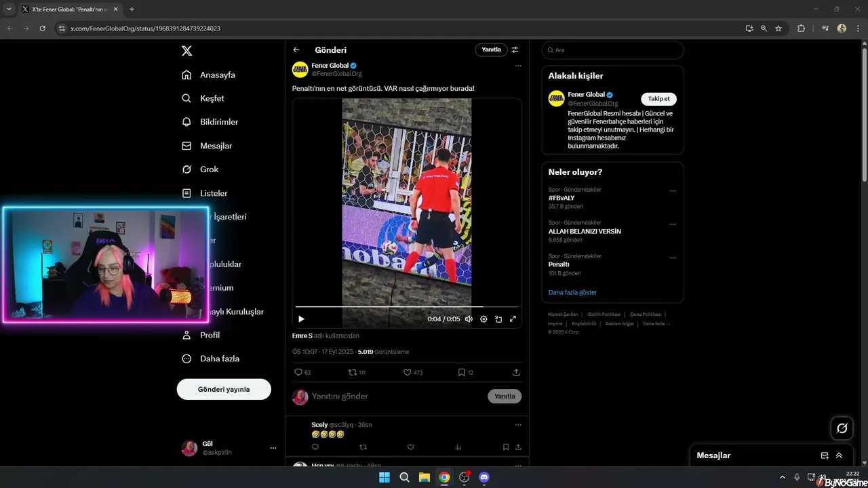The height and width of the screenshot is (488, 868).
Task: View Scely comment analytics icon
Action: (x=458, y=447)
